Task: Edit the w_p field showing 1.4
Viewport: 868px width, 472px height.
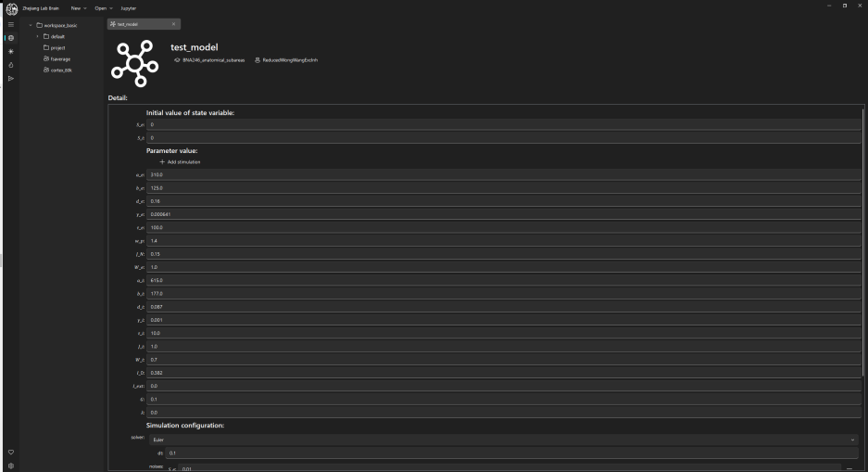Action: tap(504, 241)
